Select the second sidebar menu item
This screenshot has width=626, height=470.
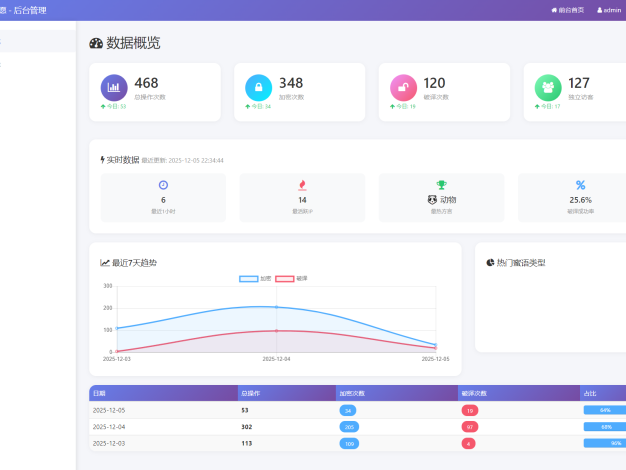pyautogui.click(x=38, y=64)
